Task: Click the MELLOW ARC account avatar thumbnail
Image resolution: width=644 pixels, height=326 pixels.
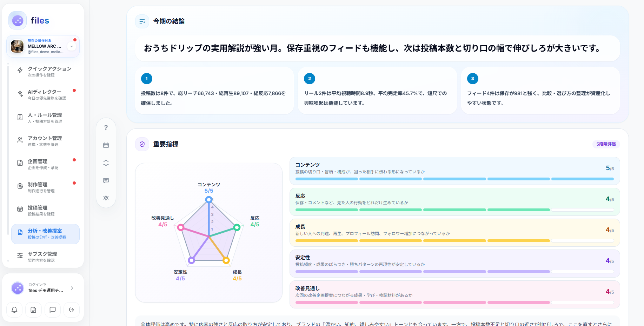Action: (x=17, y=46)
